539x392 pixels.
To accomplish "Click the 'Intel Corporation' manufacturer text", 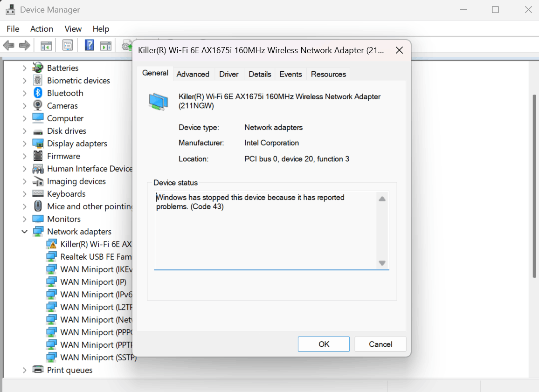I will pos(271,143).
